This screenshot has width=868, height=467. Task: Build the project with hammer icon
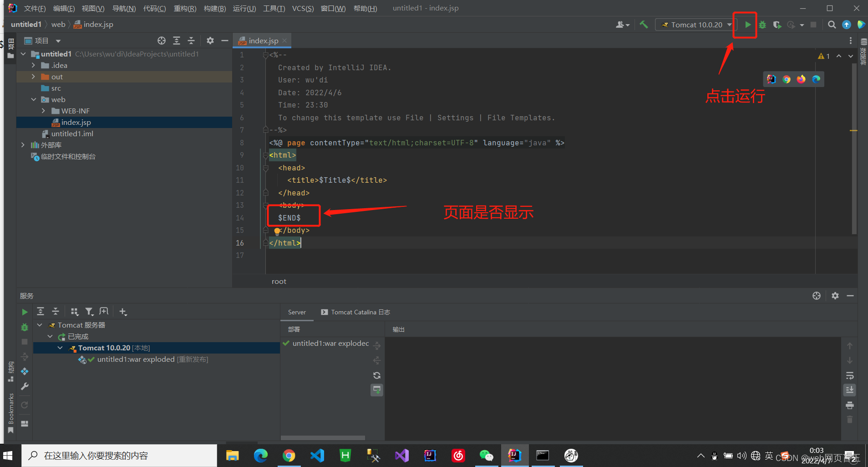pos(644,25)
